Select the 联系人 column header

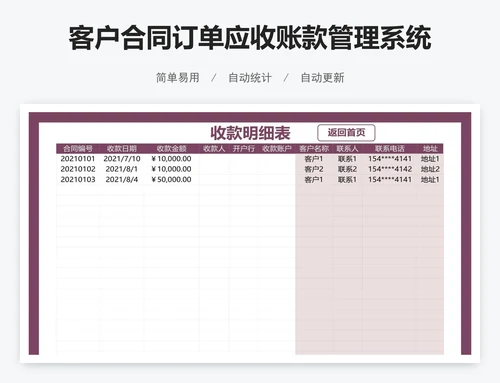tap(347, 149)
